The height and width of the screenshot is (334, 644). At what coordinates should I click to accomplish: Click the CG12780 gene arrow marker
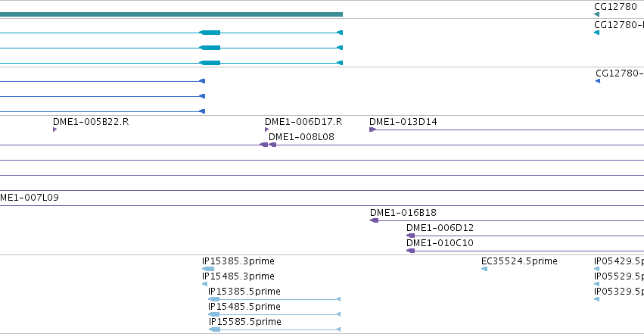(597, 15)
